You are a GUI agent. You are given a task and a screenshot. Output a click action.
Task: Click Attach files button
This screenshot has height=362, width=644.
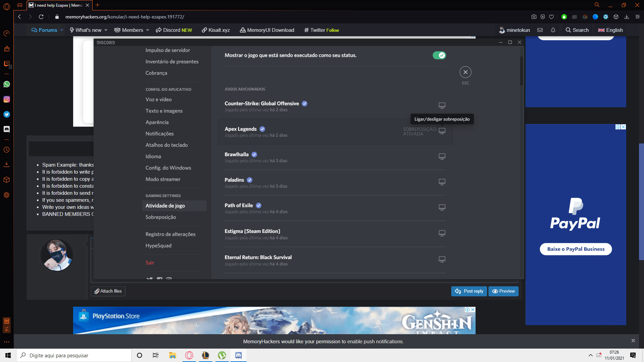[x=108, y=291]
